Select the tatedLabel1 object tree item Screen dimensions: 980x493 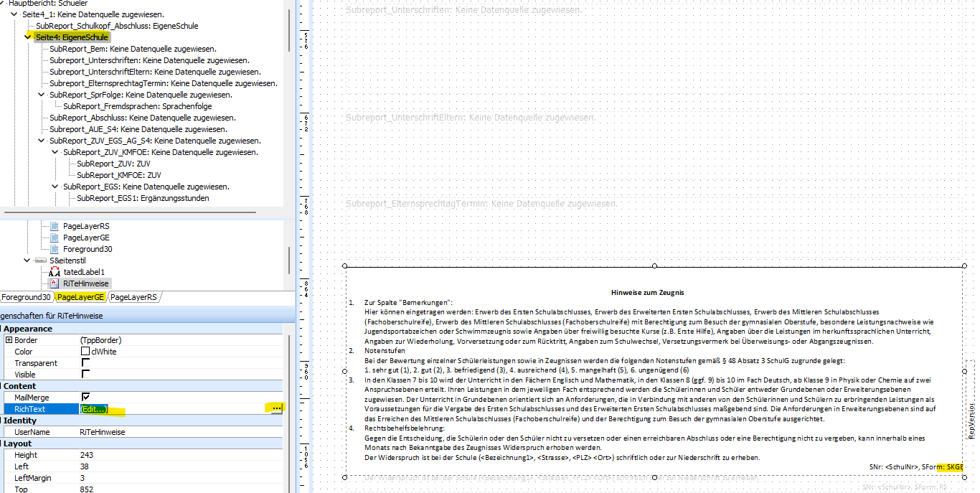pos(84,272)
